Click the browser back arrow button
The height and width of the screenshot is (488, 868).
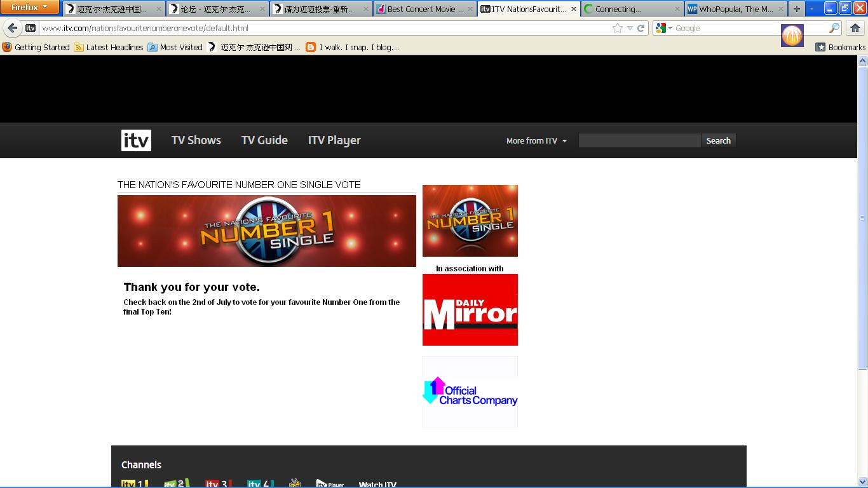point(13,28)
